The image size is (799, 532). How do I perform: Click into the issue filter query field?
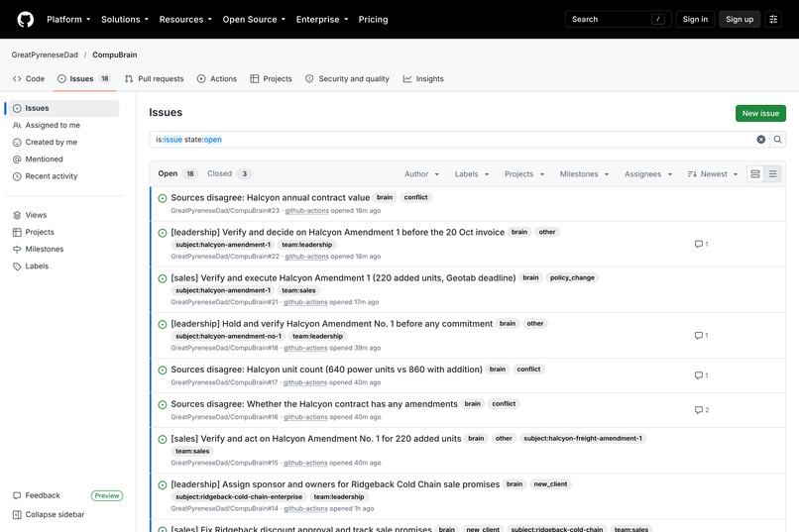point(451,140)
